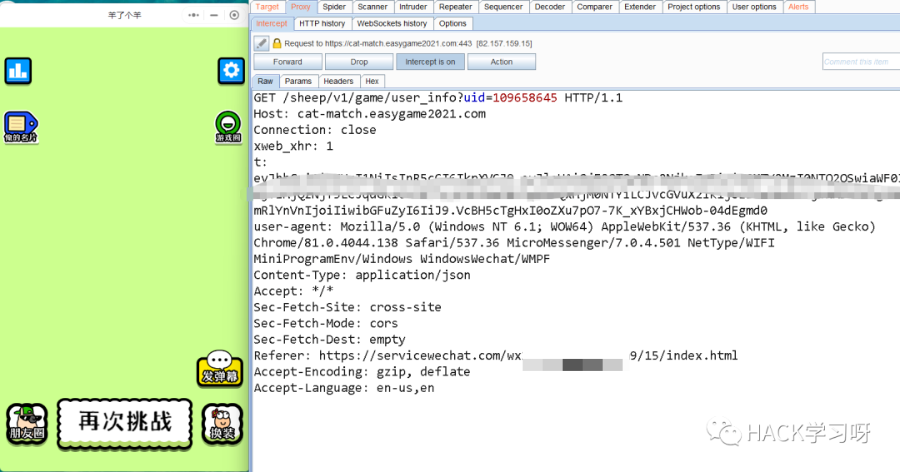Select the proxy Options sub-tab

point(453,24)
